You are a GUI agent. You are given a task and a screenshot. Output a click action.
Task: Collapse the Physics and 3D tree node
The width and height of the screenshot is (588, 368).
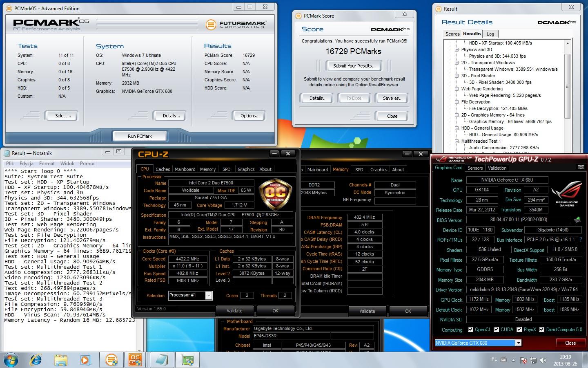[457, 49]
